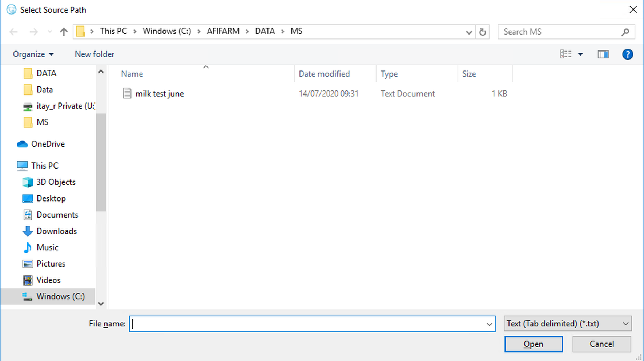Expand the address bar previous locations
The width and height of the screenshot is (644, 361).
tap(468, 32)
